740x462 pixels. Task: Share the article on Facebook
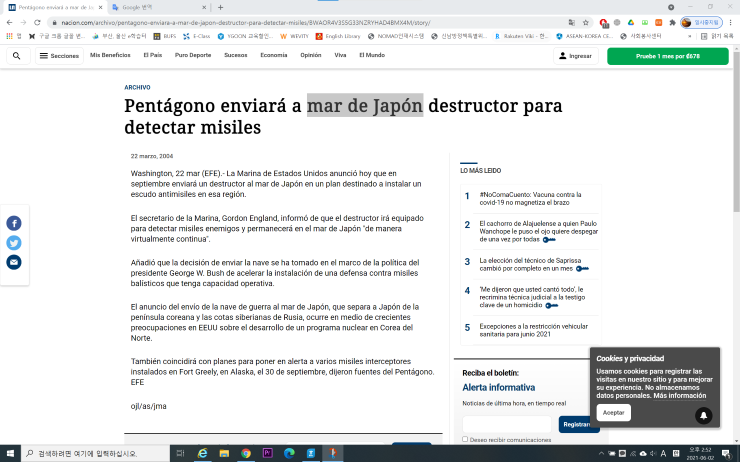pyautogui.click(x=14, y=223)
